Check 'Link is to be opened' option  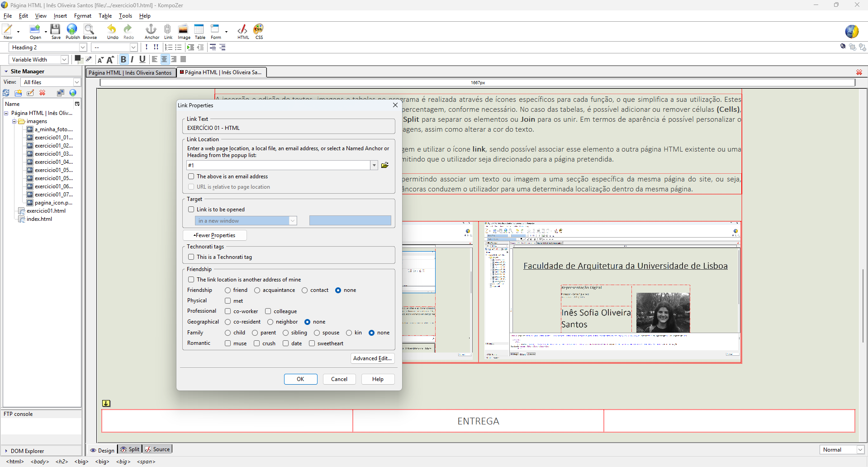(x=191, y=210)
